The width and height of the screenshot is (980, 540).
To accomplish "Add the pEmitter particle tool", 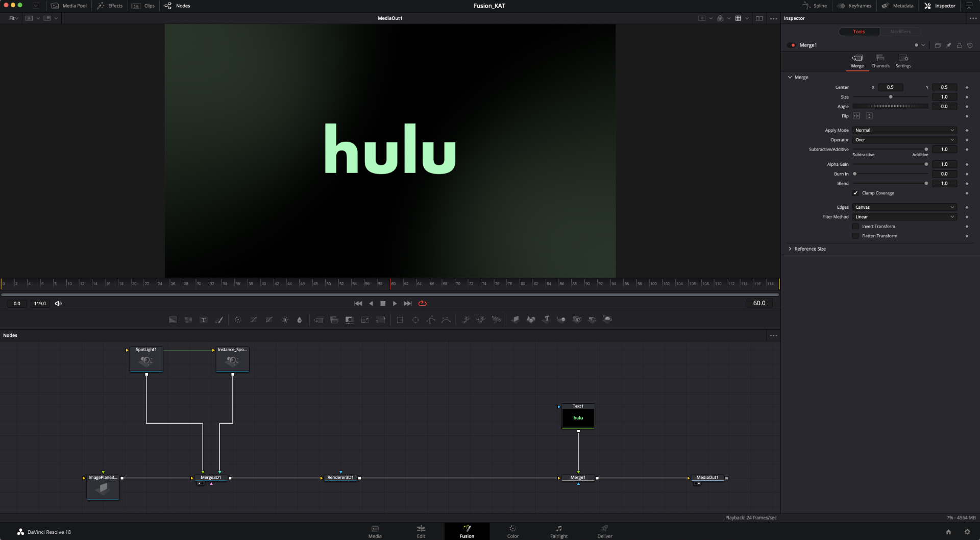I will 465,320.
